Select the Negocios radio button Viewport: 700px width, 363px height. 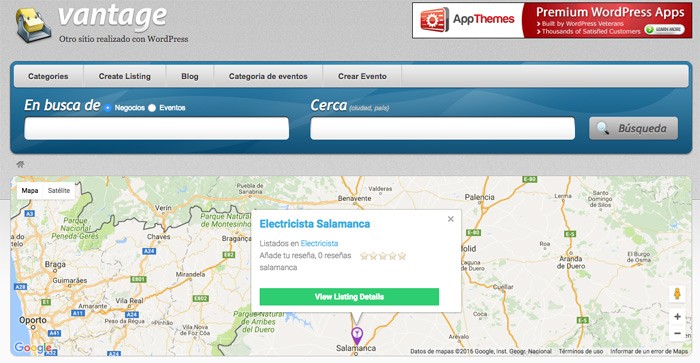coord(108,108)
